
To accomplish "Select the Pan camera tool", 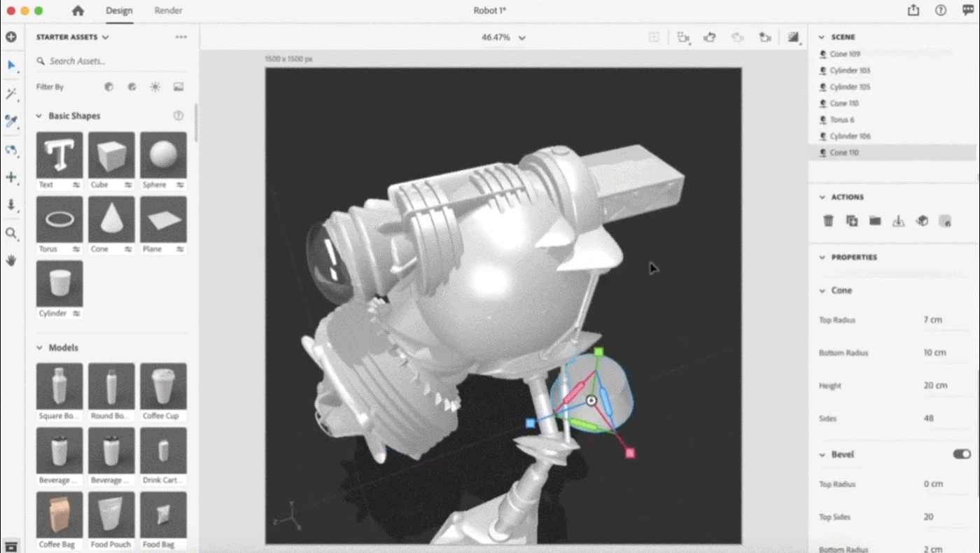I will coord(11,177).
